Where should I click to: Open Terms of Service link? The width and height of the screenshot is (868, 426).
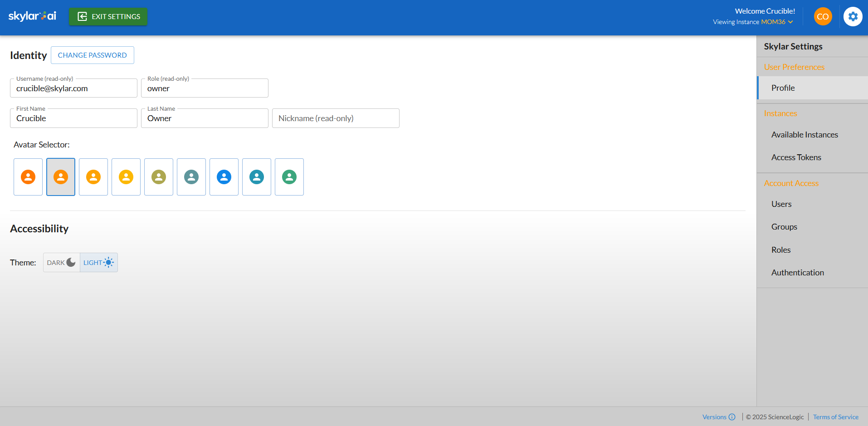click(x=835, y=417)
